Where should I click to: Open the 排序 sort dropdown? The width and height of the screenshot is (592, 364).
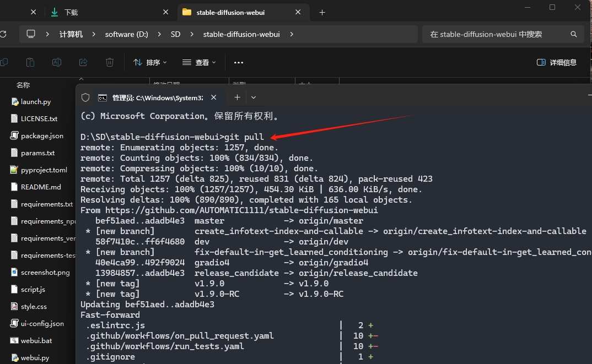150,62
